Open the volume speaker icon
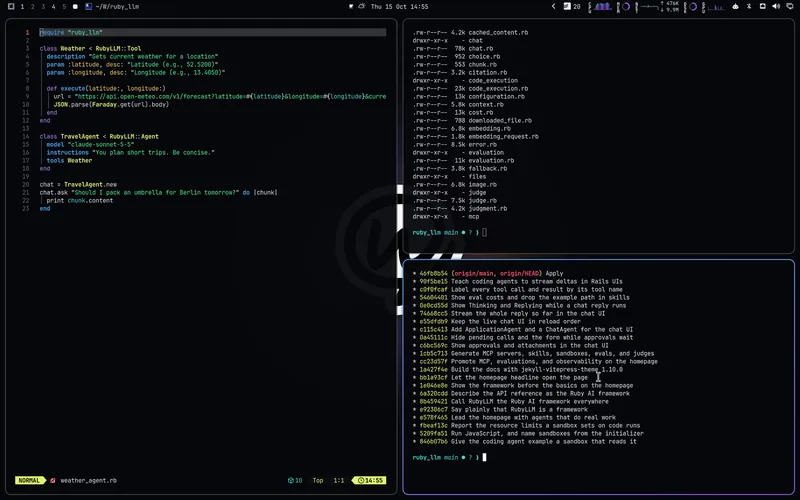 click(x=776, y=7)
